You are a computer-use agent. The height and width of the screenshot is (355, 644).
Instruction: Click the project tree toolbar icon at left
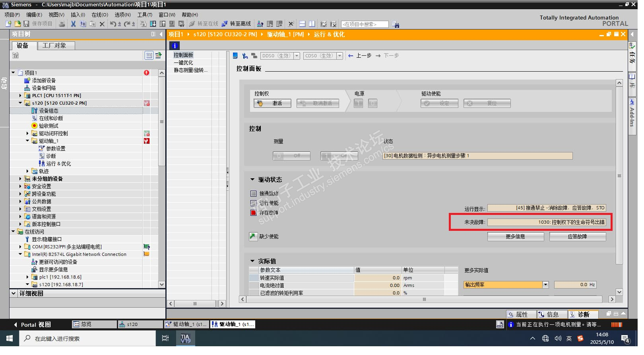coord(16,55)
